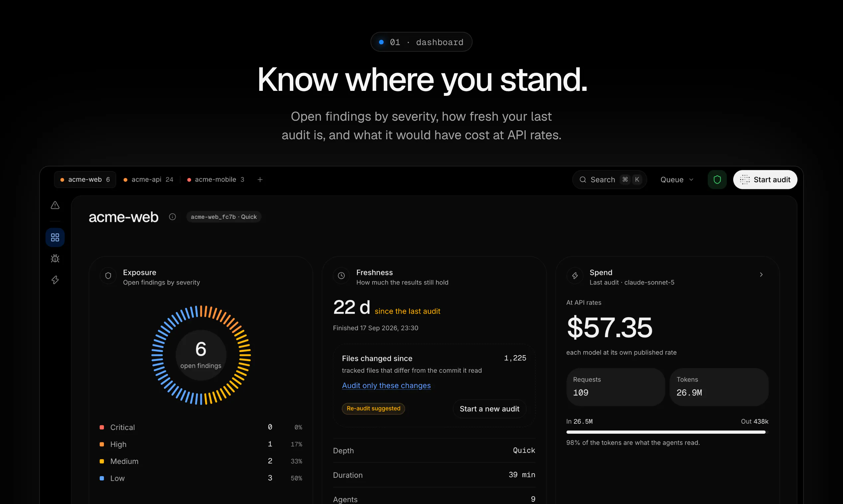Click the Exposure card shield icon
The height and width of the screenshot is (504, 843).
108,276
